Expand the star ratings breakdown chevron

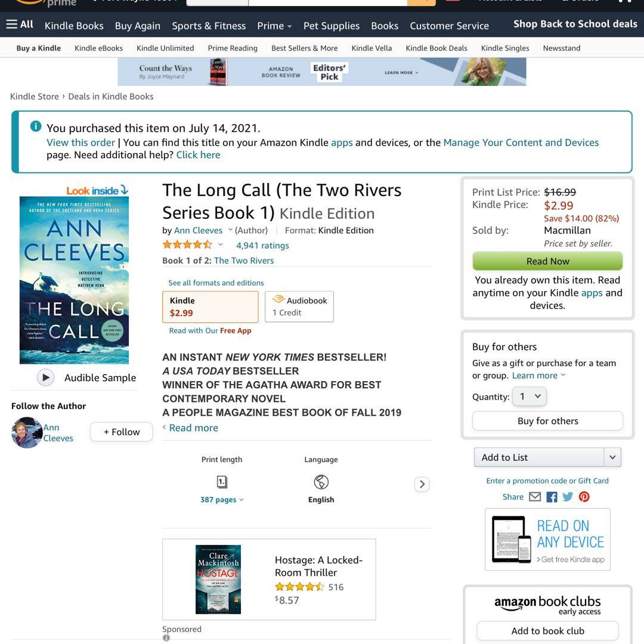221,245
